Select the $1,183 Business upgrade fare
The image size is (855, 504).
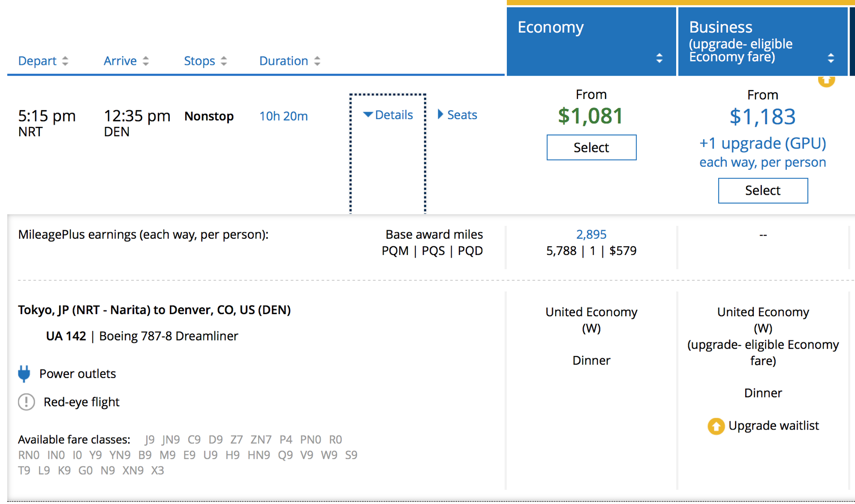pyautogui.click(x=763, y=191)
